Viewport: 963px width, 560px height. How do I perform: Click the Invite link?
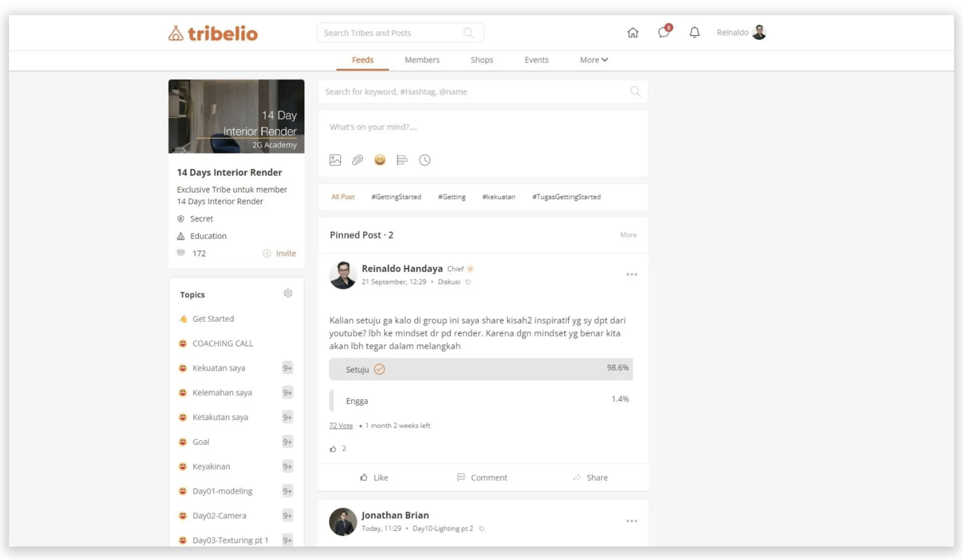point(286,254)
